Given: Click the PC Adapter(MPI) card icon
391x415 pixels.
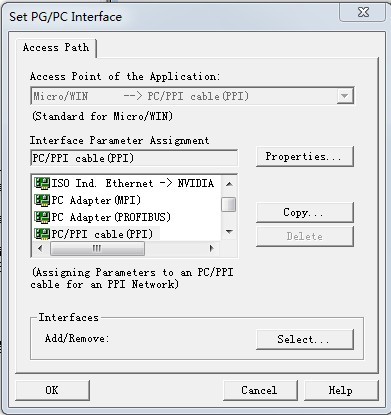Looking at the screenshot, I should (42, 200).
